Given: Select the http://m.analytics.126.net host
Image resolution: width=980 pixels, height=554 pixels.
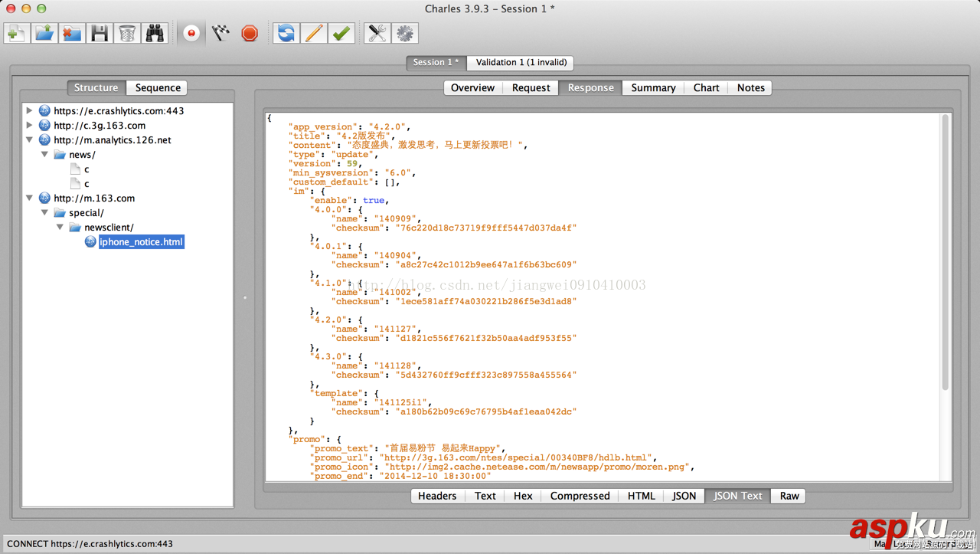Looking at the screenshot, I should [113, 140].
